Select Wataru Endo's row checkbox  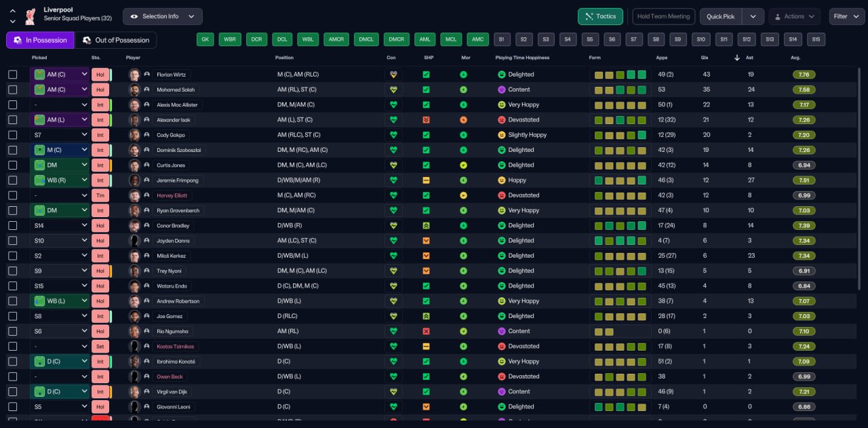pos(12,286)
